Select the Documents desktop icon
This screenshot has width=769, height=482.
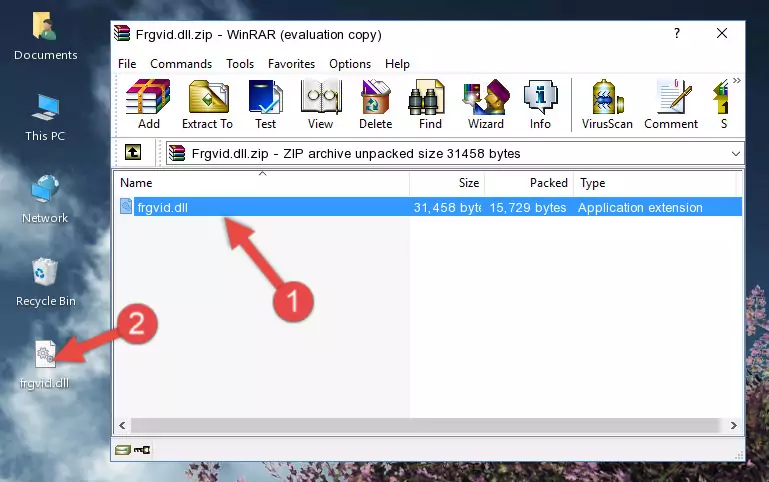point(45,37)
